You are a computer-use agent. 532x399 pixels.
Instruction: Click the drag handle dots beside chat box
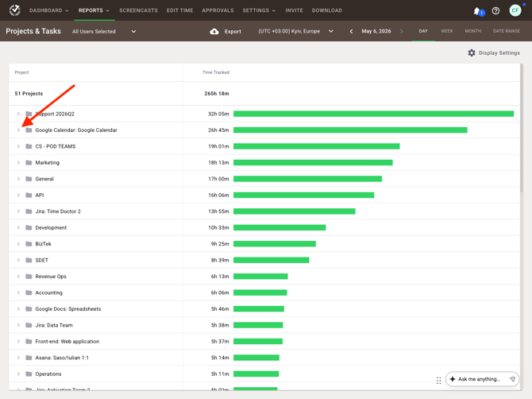click(438, 381)
